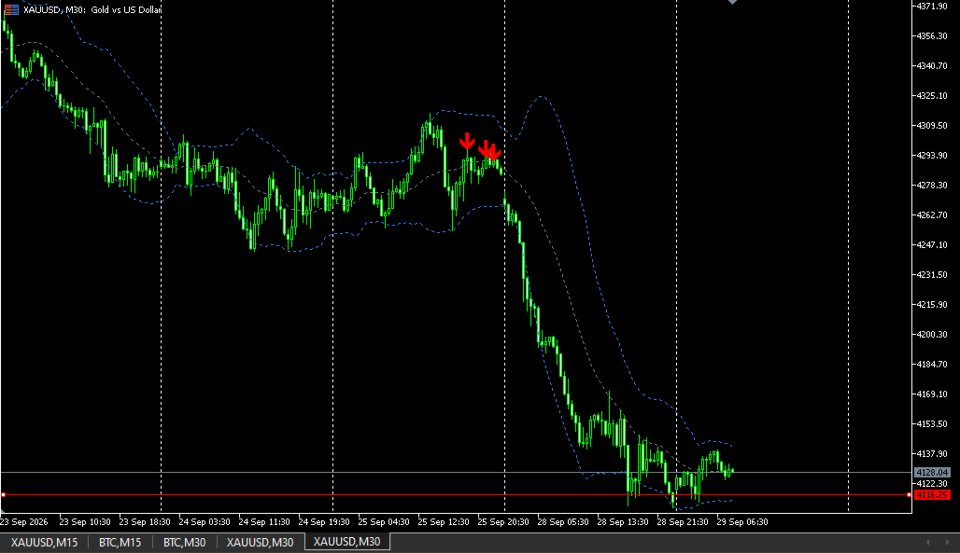Click the '23 Sep 18:30' time label
The width and height of the screenshot is (960, 553).
tap(144, 522)
